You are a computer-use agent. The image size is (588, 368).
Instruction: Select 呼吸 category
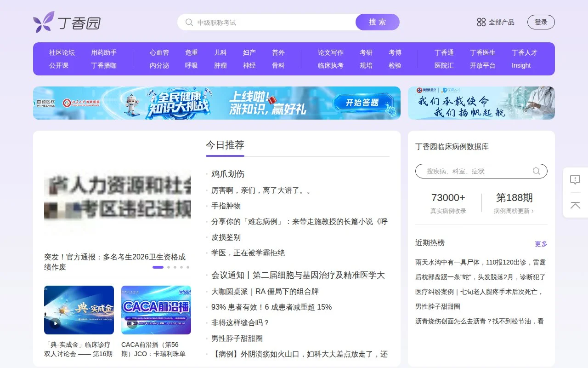point(192,65)
